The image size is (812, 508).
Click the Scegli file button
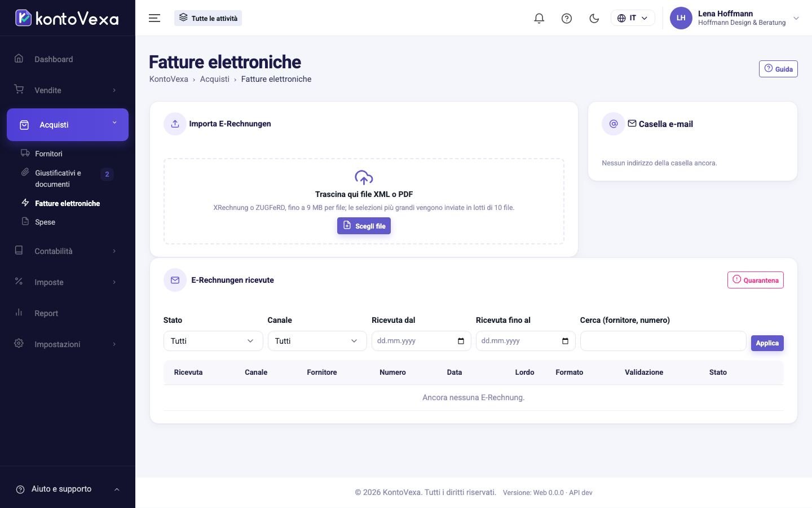364,226
